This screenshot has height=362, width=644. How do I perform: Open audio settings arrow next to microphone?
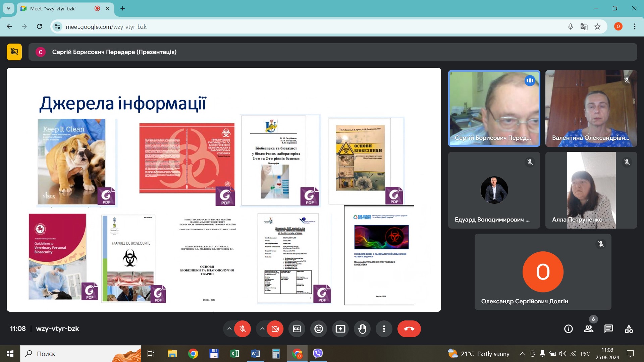pos(229,329)
